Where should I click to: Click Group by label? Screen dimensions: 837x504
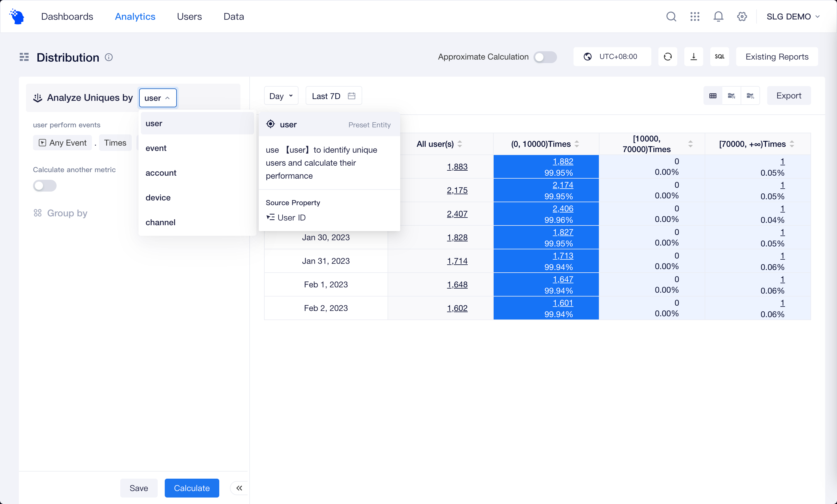tap(67, 213)
